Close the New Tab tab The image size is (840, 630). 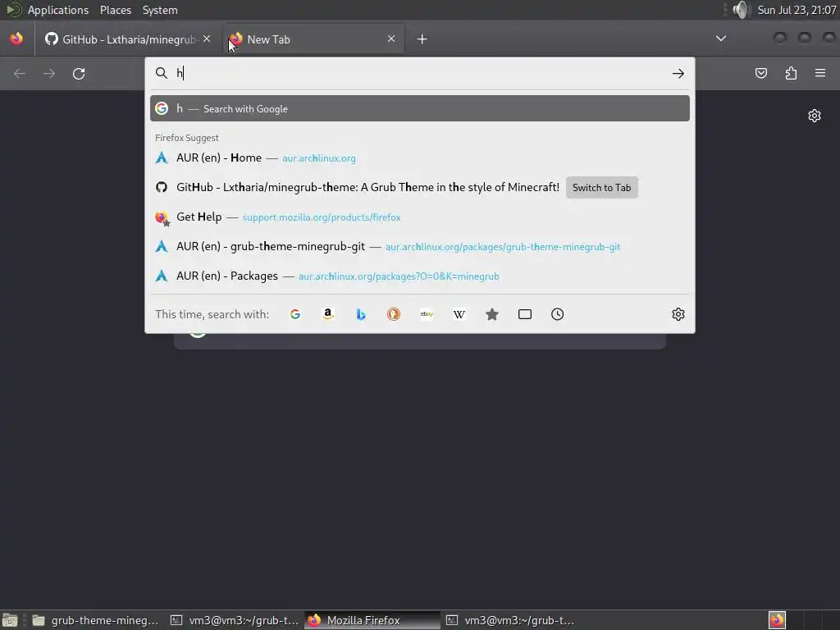[x=391, y=39]
